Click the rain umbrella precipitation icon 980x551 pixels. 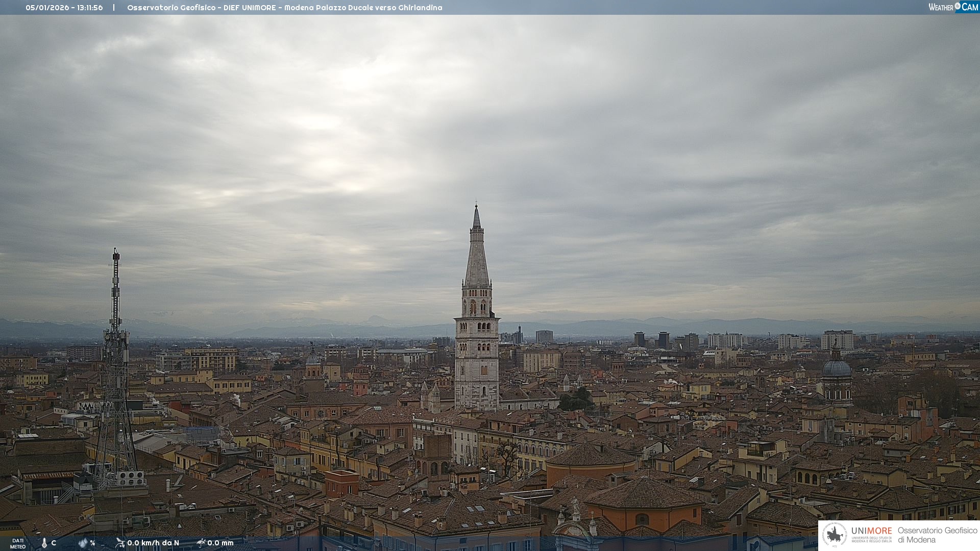pos(201,543)
